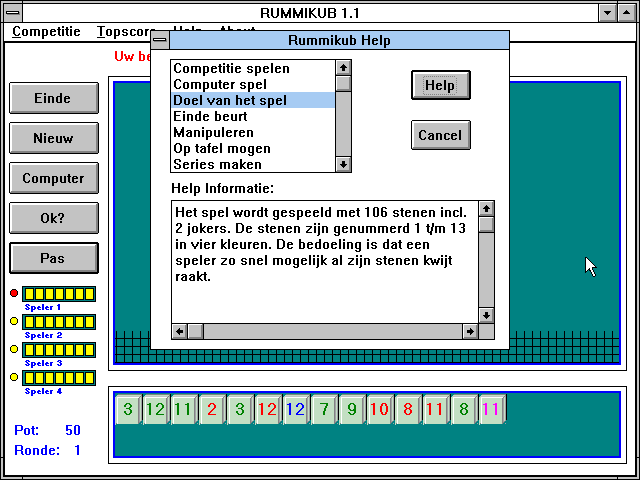Click help text horizontal scrollbar thumb
This screenshot has width=640, height=480.
(x=196, y=331)
